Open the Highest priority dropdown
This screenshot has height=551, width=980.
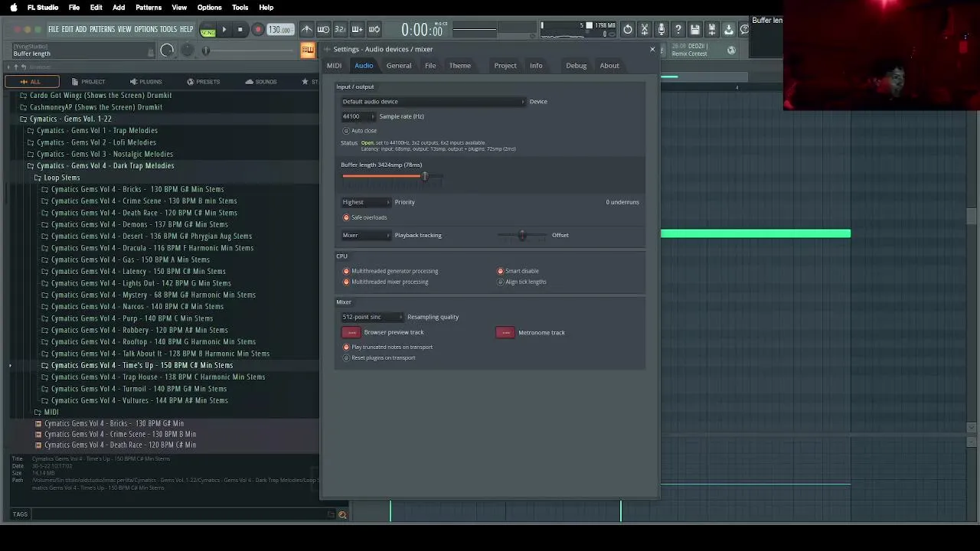point(366,202)
